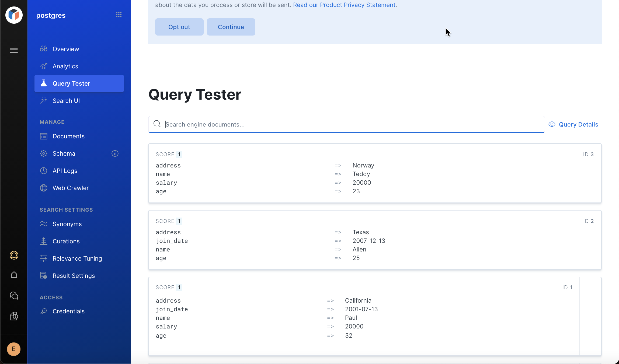
Task: Go to the home icon
Action: [14, 275]
